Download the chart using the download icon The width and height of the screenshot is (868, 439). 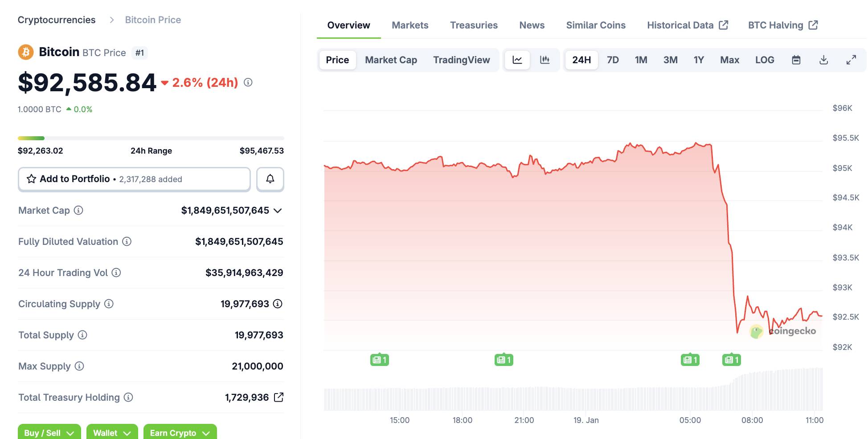point(823,60)
